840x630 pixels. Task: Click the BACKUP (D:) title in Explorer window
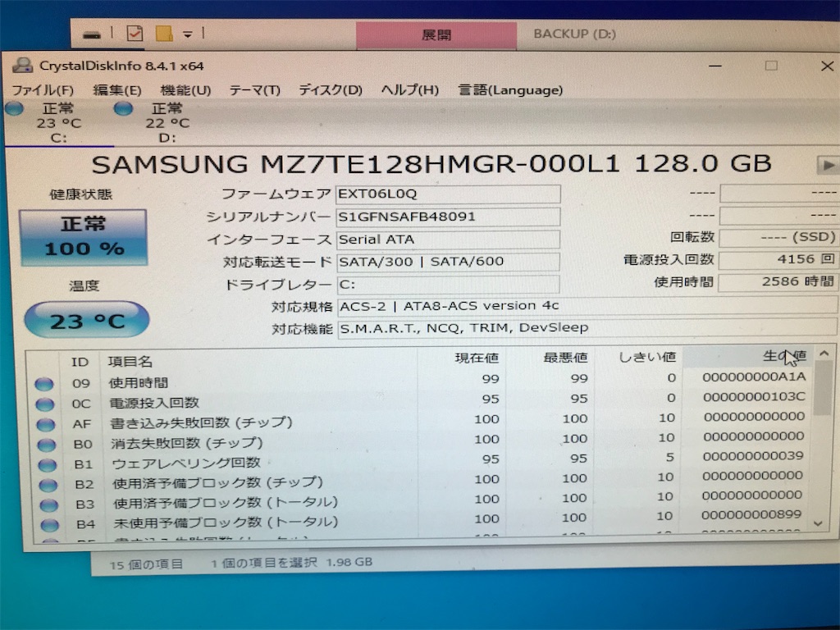point(574,34)
